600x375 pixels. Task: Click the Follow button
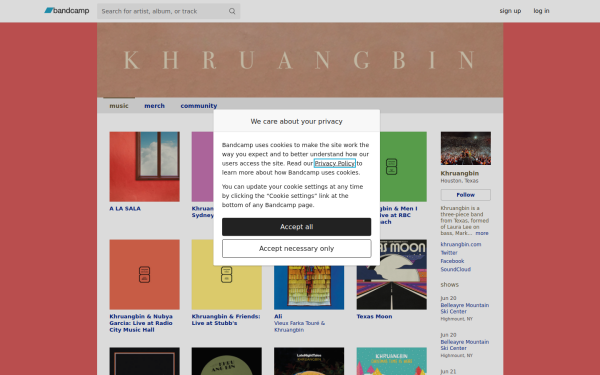(x=466, y=195)
